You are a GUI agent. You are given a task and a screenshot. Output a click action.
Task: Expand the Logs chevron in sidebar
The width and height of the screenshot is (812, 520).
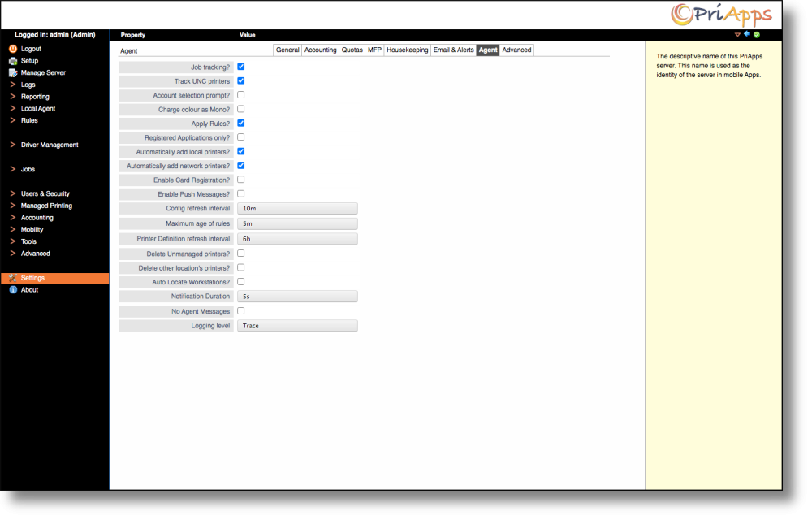coord(12,84)
